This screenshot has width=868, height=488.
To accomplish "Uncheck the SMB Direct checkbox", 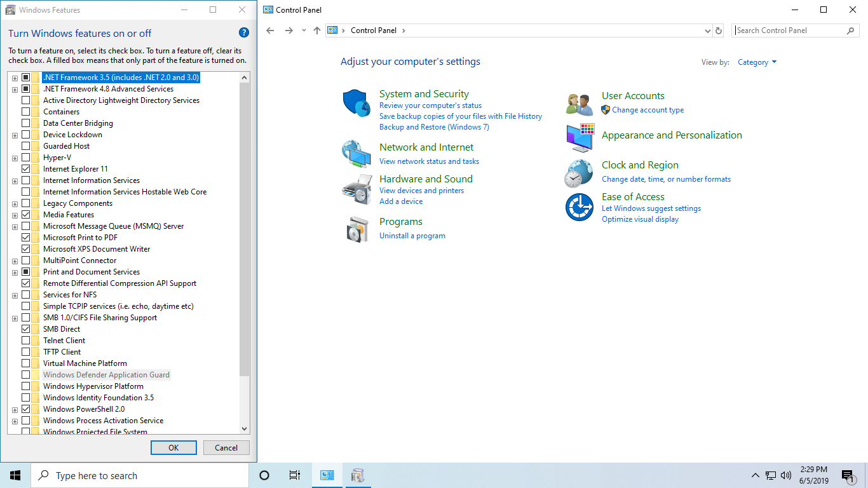I will 26,329.
